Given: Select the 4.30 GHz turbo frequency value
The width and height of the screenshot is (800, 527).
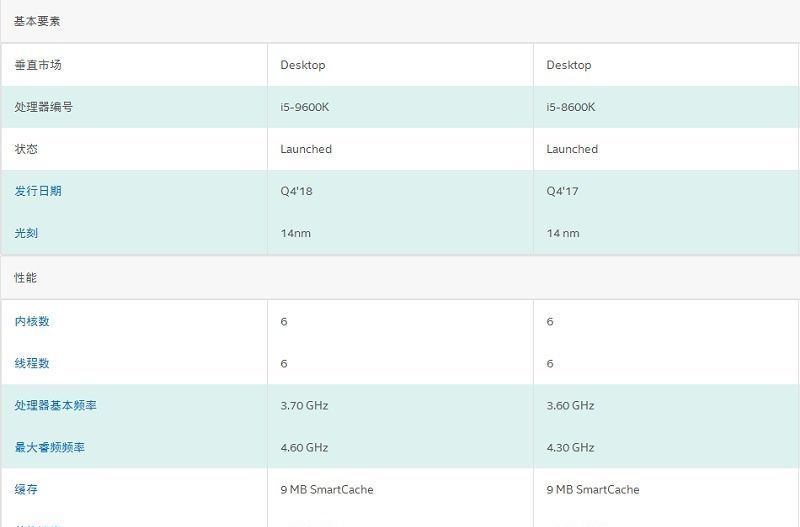Looking at the screenshot, I should pyautogui.click(x=570, y=448).
